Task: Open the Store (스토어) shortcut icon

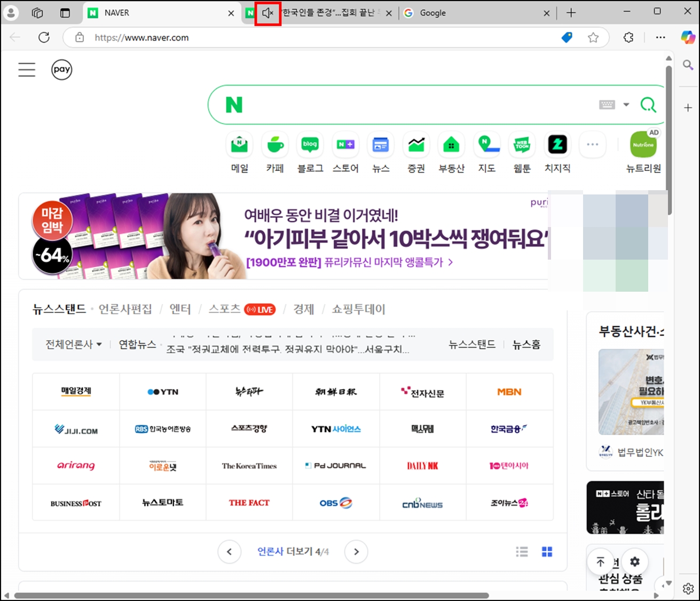Action: click(345, 145)
